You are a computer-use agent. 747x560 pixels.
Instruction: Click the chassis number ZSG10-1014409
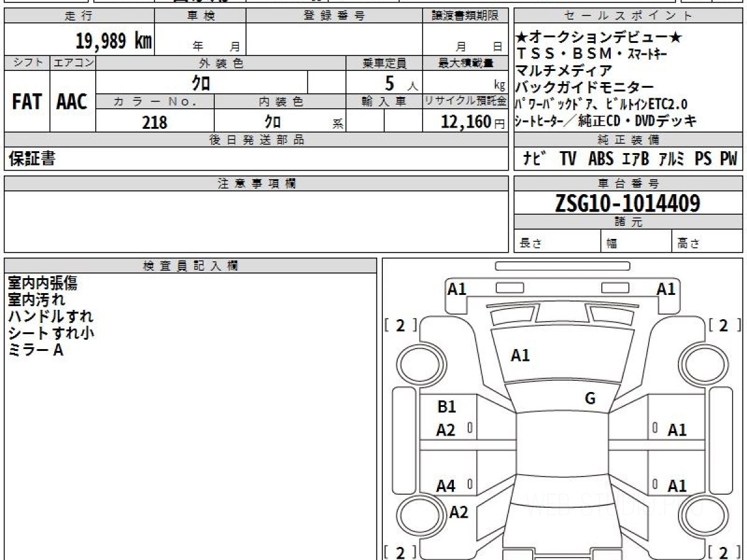627,203
